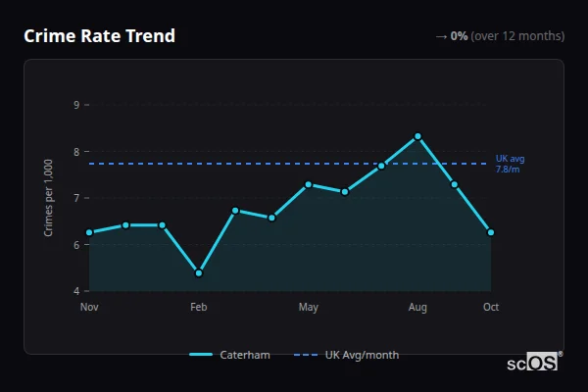
Task: Click the 'UK avg 7.8/m' line label
Action: 510,164
